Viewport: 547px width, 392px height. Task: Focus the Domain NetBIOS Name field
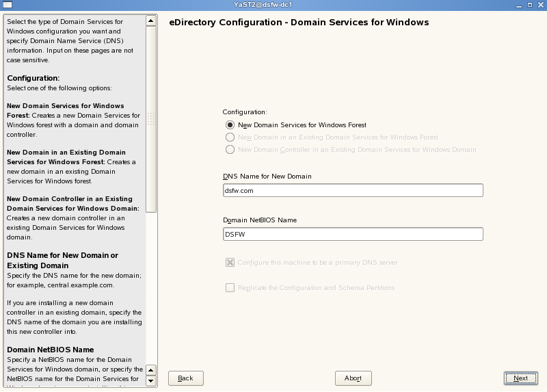coord(353,234)
